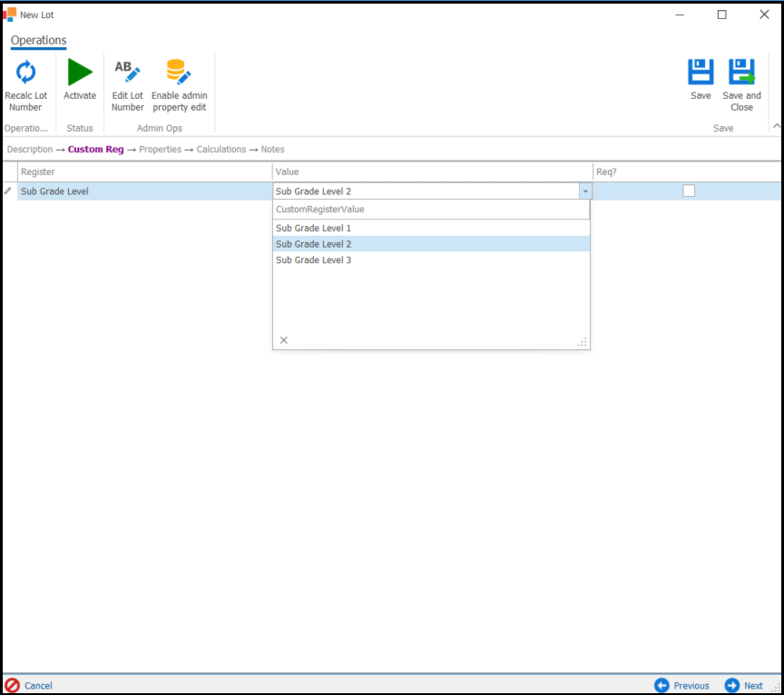The width and height of the screenshot is (784, 695).
Task: Click the Req? column header
Action: coord(687,171)
